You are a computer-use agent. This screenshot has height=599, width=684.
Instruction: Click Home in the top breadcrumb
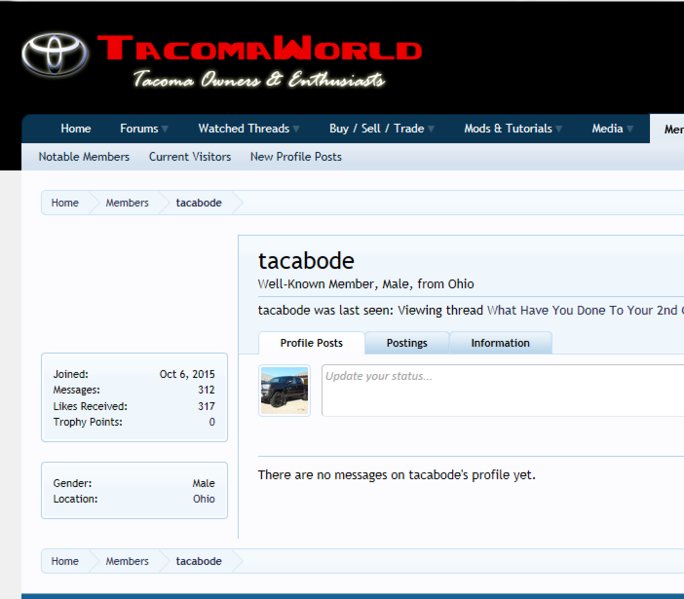65,203
